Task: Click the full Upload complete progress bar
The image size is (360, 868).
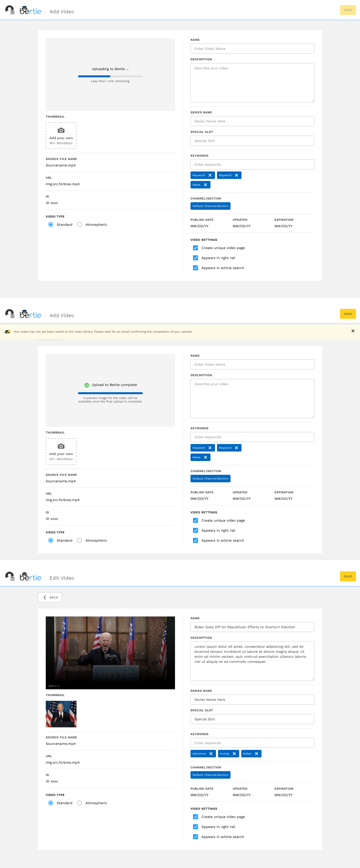Action: click(110, 393)
